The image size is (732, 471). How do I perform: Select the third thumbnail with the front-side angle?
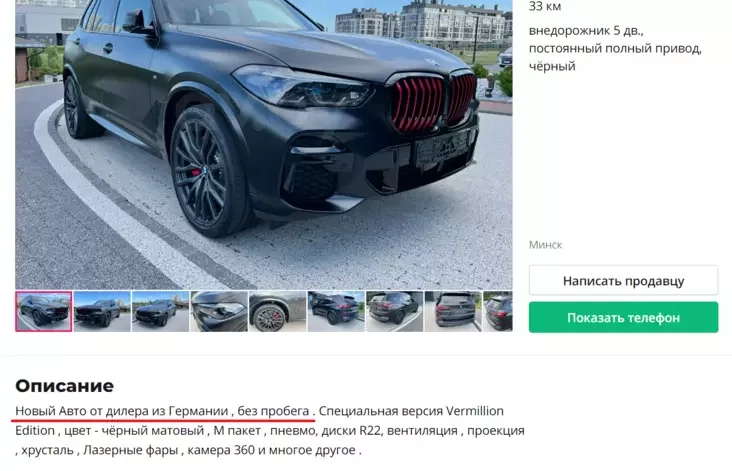[x=161, y=311]
